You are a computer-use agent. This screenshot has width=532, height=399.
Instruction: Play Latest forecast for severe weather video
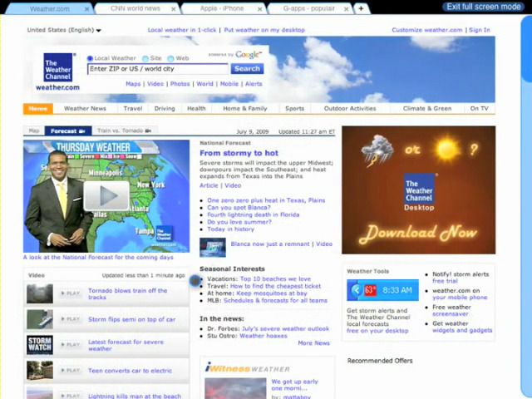click(70, 345)
